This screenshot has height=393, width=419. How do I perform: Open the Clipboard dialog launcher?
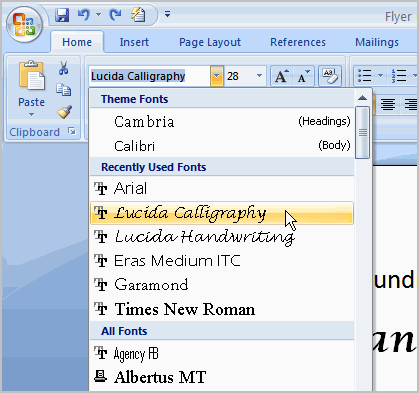coord(72,131)
